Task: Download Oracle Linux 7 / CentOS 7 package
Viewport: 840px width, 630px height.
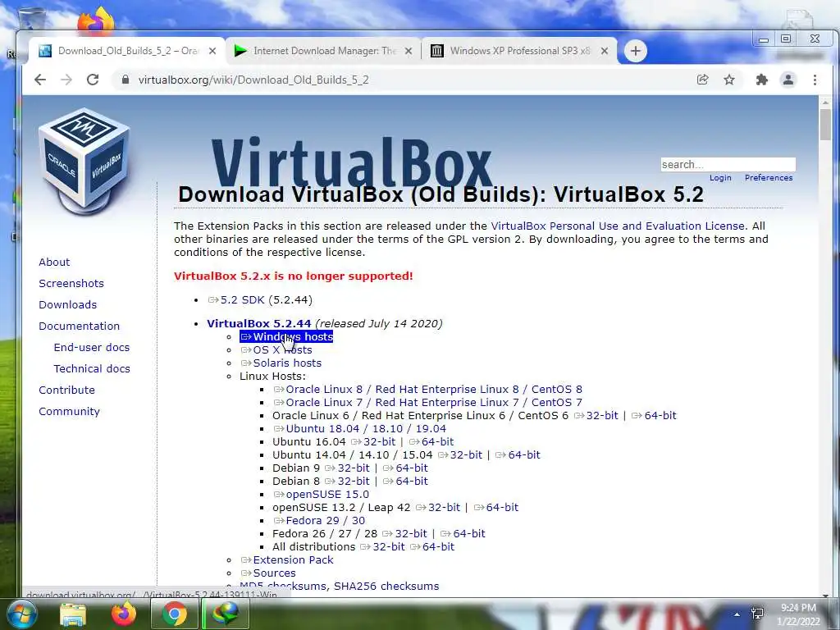Action: point(428,402)
